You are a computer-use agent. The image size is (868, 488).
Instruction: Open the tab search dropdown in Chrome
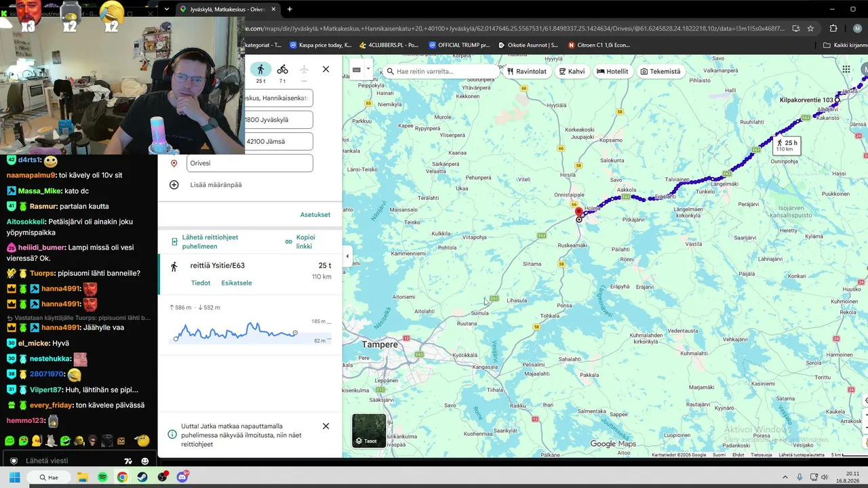(167, 9)
